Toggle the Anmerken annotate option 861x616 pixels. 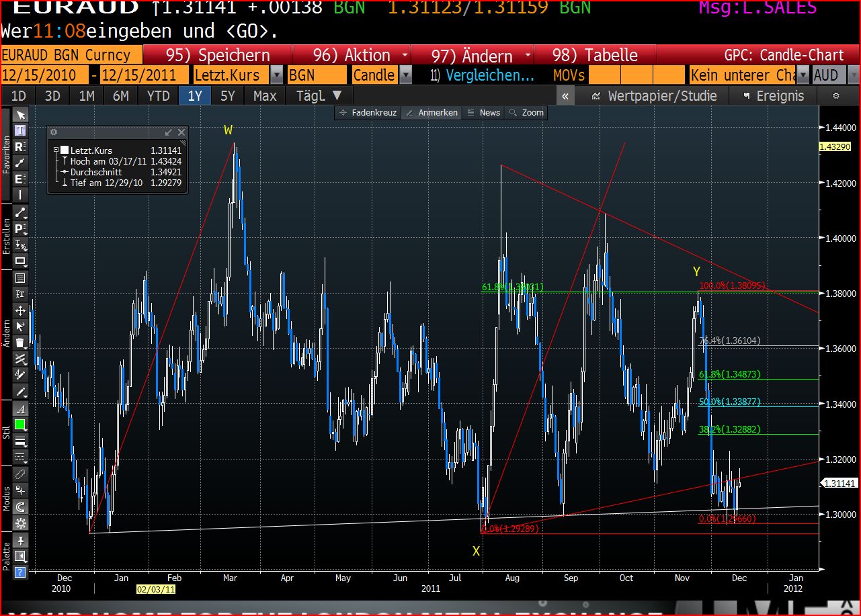coord(432,113)
